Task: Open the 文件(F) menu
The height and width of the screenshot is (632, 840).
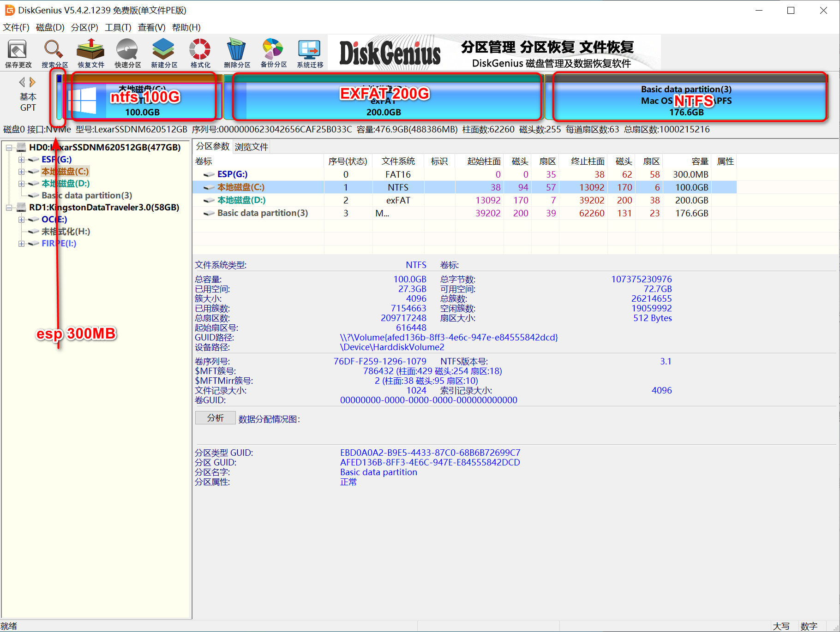Action: pos(16,28)
